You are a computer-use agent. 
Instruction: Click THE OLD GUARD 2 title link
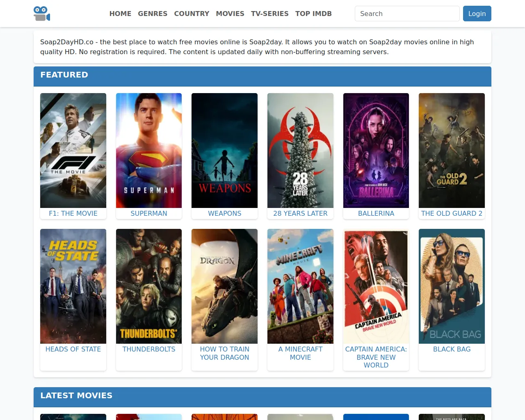tap(452, 213)
